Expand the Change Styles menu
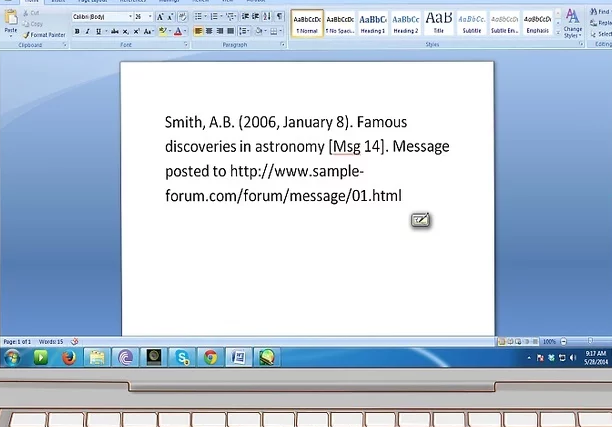This screenshot has height=427, width=612. [x=573, y=23]
